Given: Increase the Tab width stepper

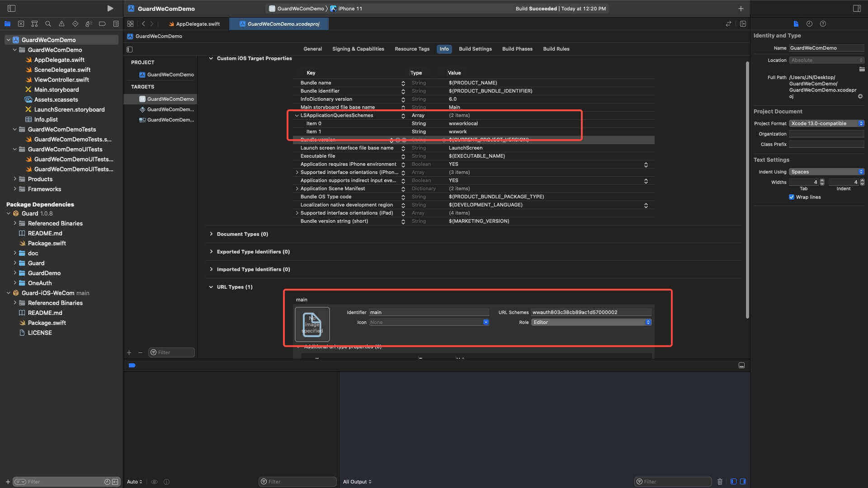Looking at the screenshot, I should (x=822, y=180).
